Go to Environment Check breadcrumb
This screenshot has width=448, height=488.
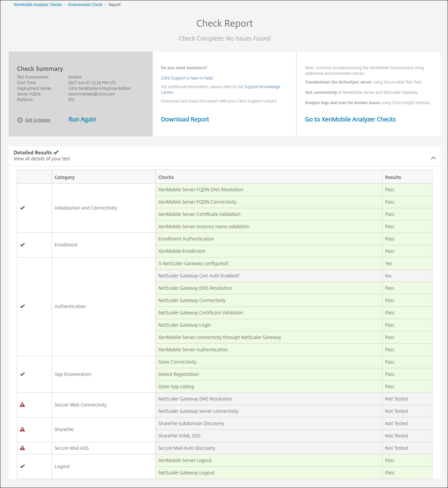[85, 5]
